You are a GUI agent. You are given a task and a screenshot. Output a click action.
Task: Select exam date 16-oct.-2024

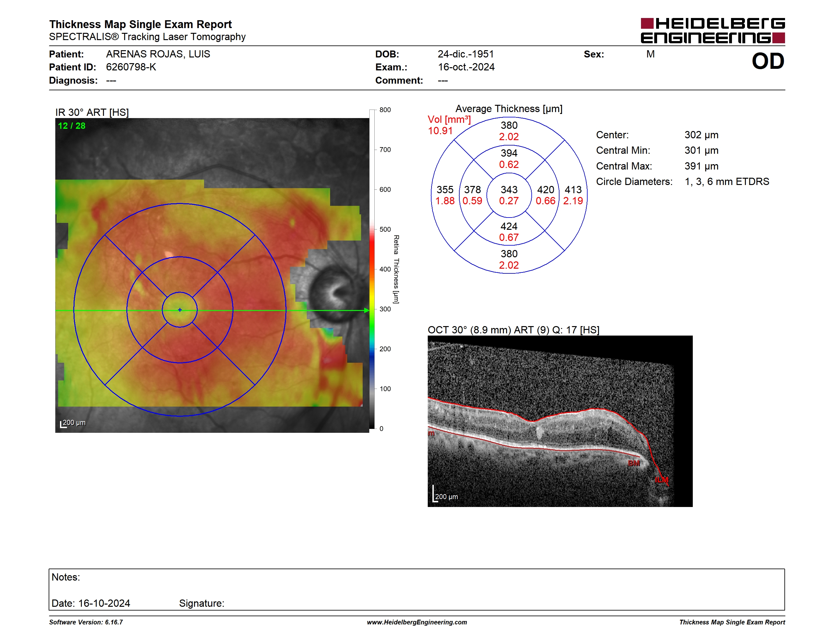coord(466,67)
